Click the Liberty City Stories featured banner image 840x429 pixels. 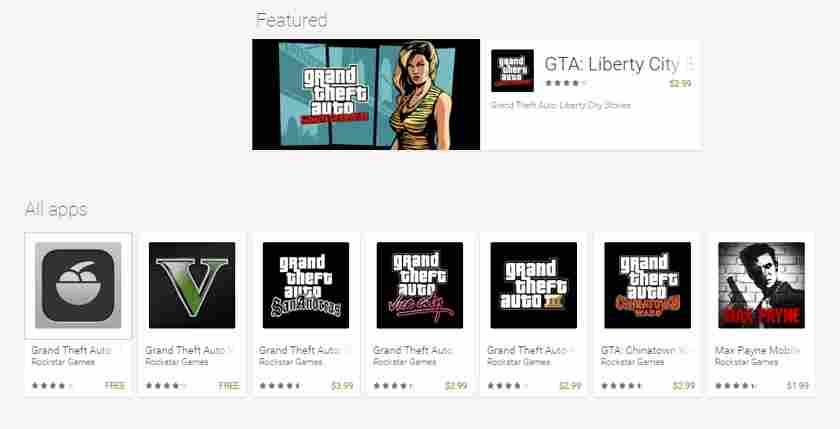[x=366, y=94]
